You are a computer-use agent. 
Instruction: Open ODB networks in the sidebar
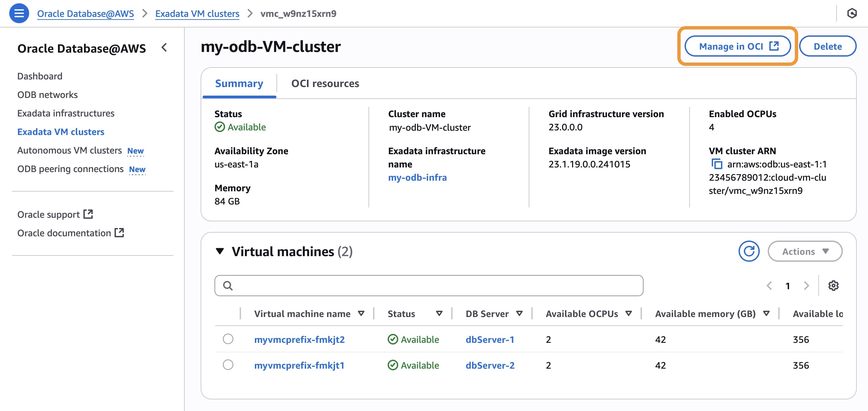pyautogui.click(x=48, y=95)
